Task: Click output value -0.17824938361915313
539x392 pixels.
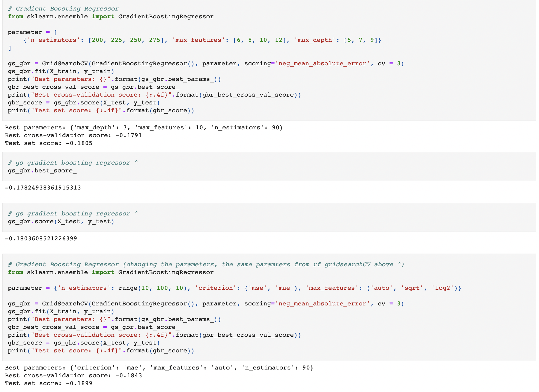Action: (43, 188)
